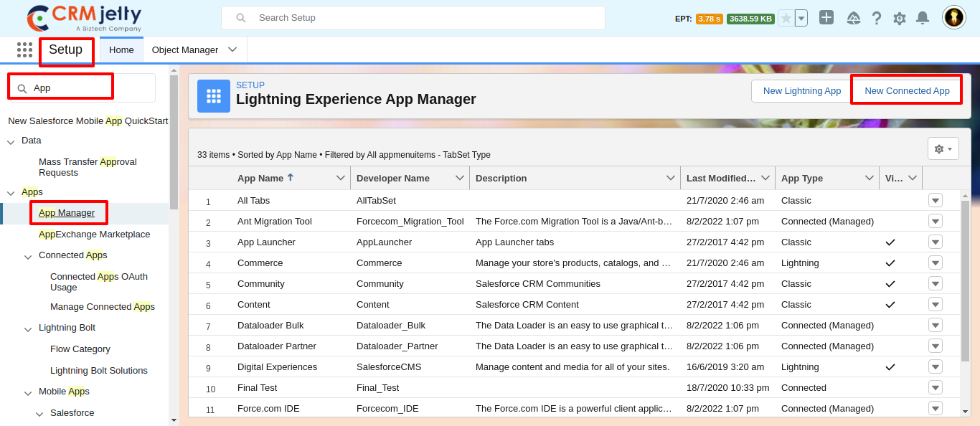Open the help question mark icon

(877, 19)
